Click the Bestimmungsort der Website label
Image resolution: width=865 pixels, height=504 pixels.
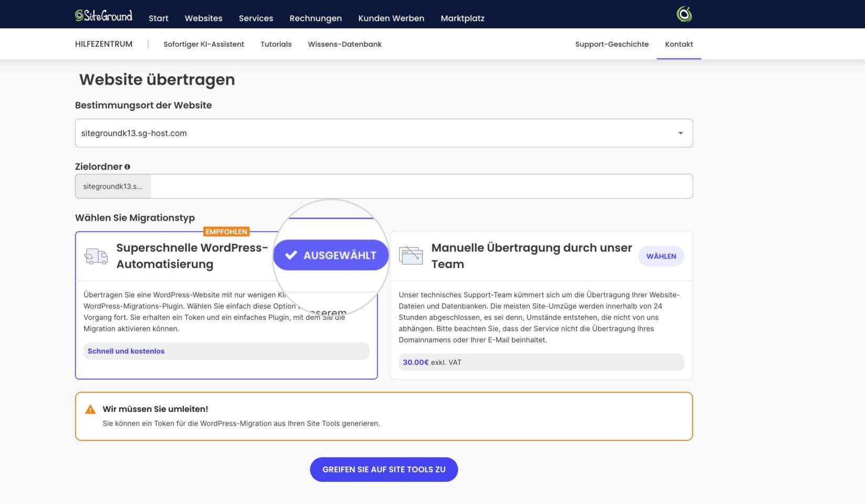(143, 105)
